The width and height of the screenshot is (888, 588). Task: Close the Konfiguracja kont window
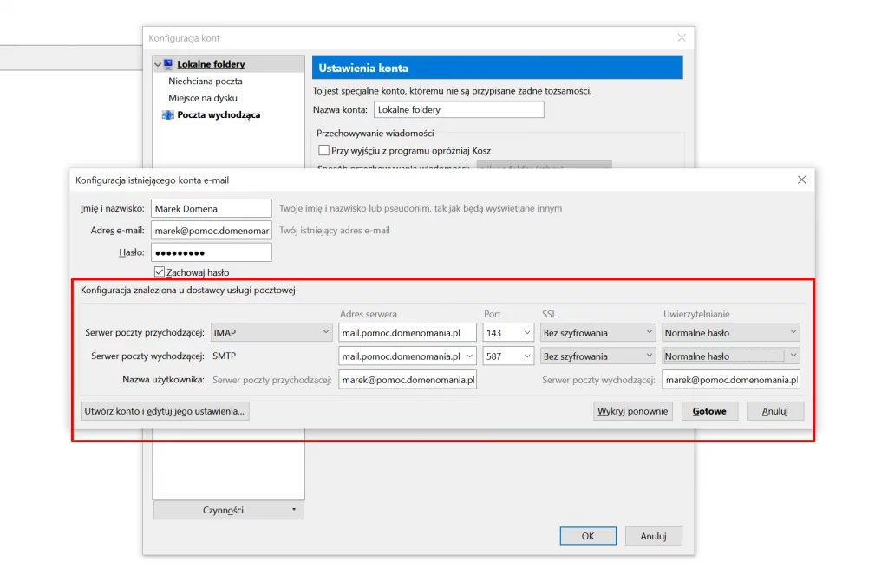(x=682, y=38)
